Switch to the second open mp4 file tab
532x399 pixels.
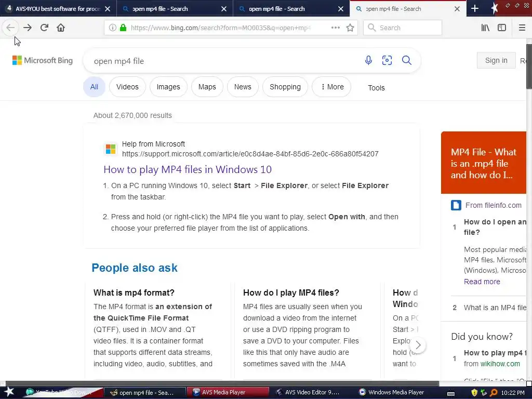175,9
